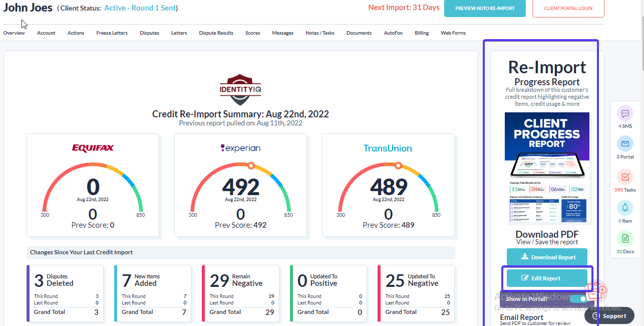Image resolution: width=644 pixels, height=326 pixels.
Task: Click the Download Report button
Action: point(547,257)
